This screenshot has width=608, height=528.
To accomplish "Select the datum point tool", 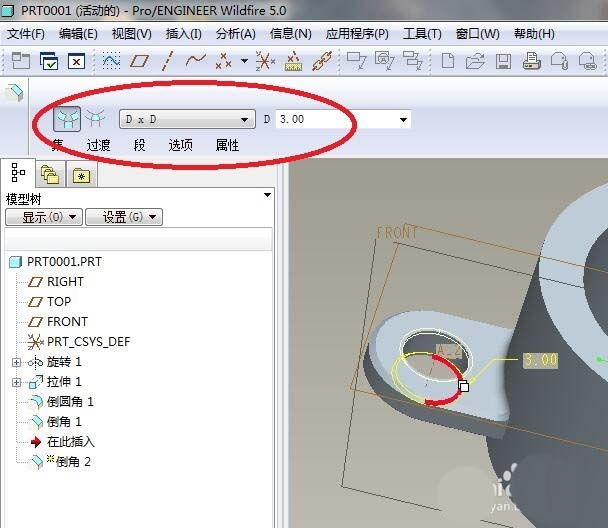I will tap(224, 61).
